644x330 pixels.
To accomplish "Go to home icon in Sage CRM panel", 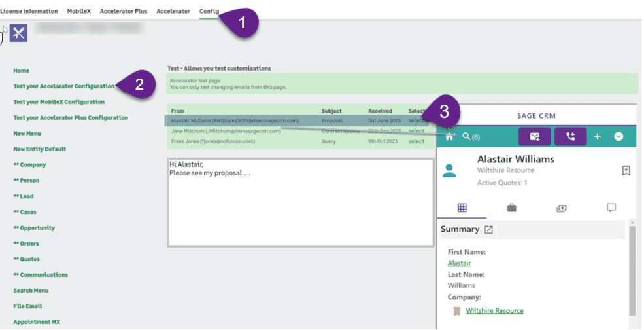I will (449, 137).
